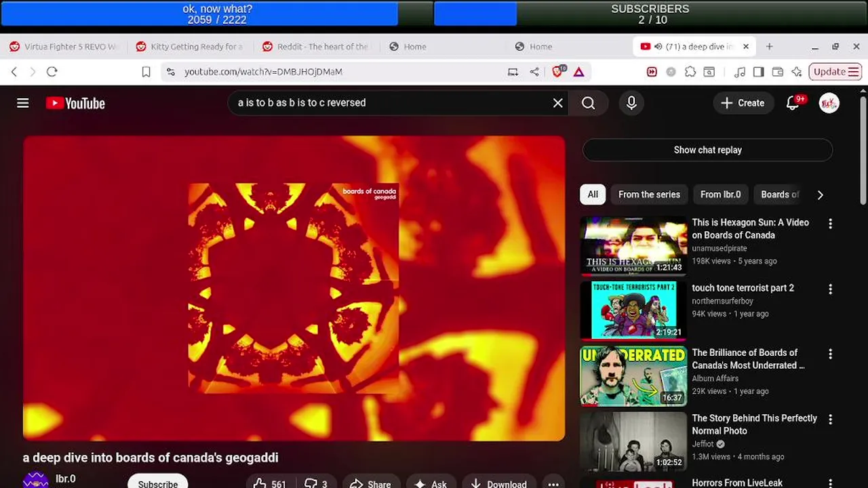Open the Brave Rewards triangle icon

(x=579, y=72)
